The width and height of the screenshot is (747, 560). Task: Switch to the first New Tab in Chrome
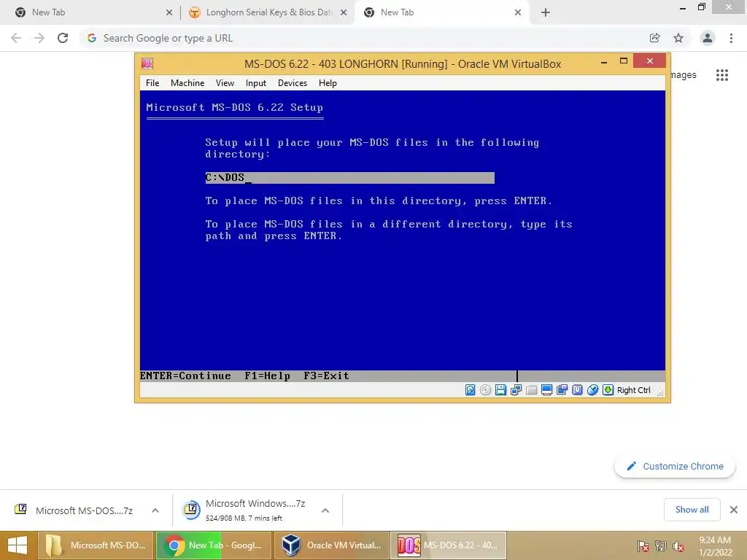pyautogui.click(x=90, y=12)
